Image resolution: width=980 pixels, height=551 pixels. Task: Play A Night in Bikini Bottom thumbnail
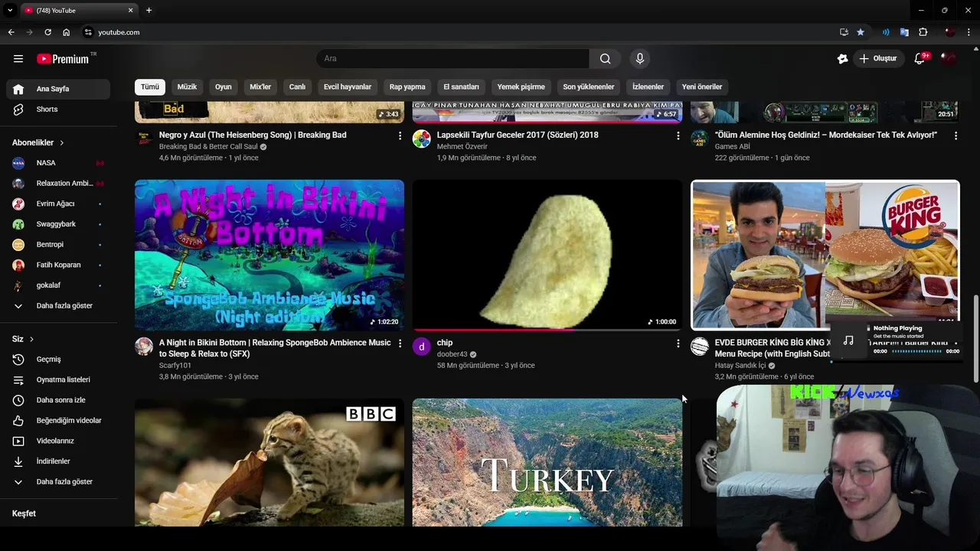269,255
